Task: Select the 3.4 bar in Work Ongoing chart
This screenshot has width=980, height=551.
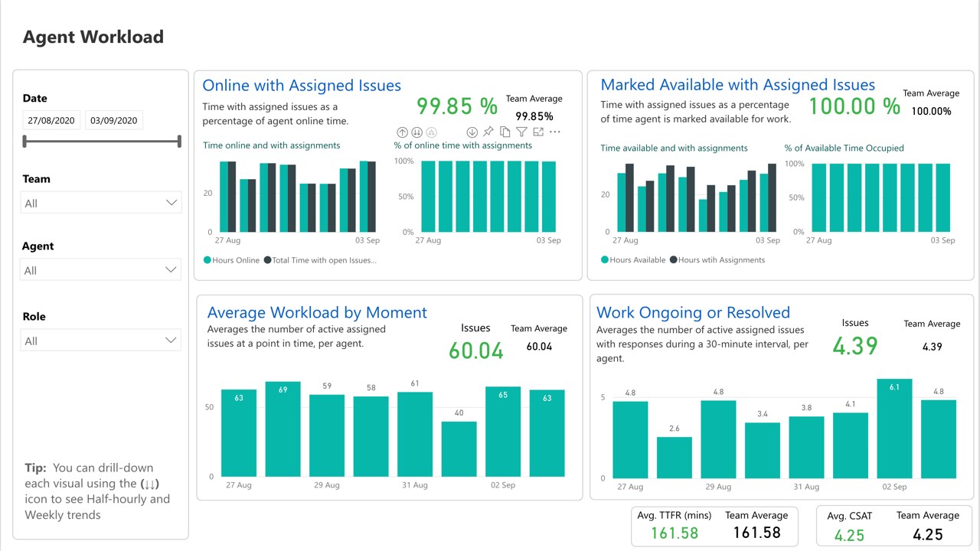Action: [763, 451]
